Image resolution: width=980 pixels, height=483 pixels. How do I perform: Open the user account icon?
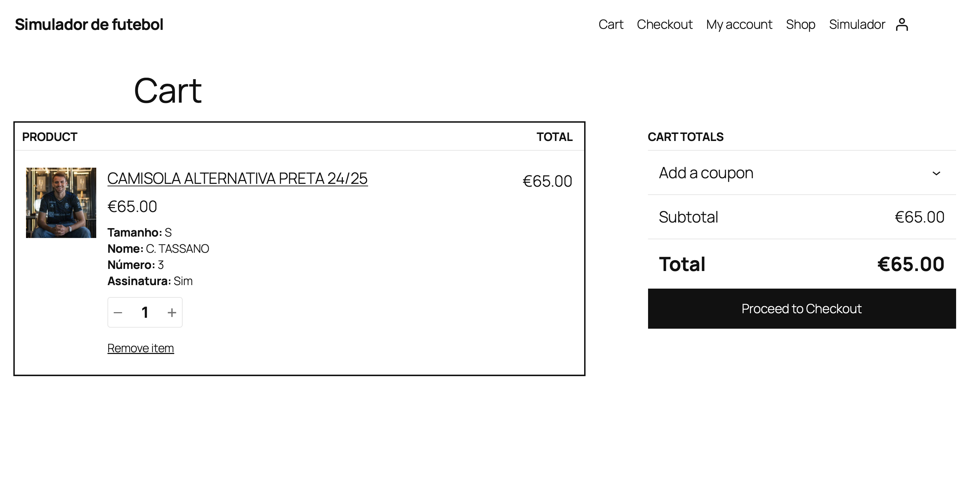[902, 25]
